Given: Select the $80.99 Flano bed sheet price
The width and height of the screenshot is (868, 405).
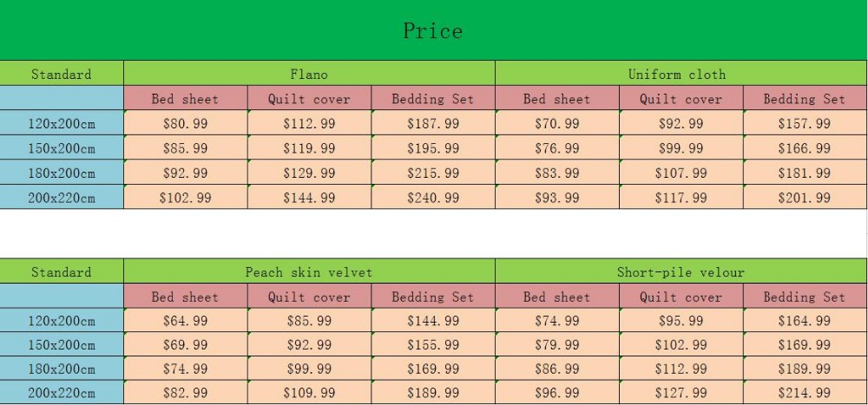Looking at the screenshot, I should 186,123.
